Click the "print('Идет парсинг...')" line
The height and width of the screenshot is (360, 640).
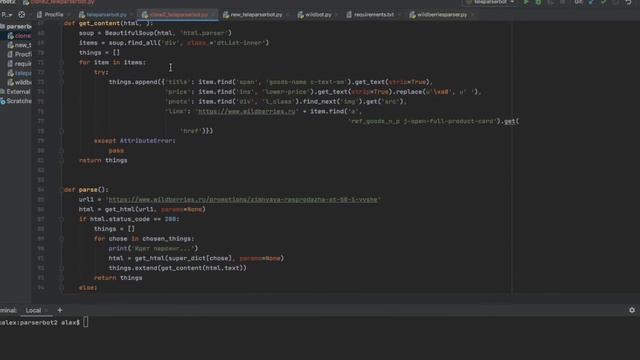[x=153, y=249]
